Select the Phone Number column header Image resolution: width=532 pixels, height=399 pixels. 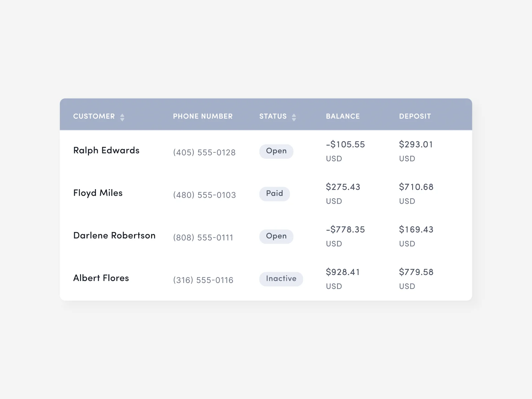(x=203, y=116)
